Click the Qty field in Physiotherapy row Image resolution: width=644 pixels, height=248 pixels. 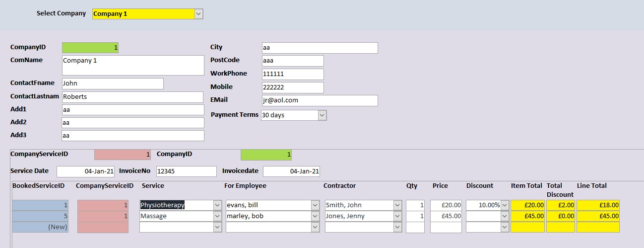tap(415, 205)
